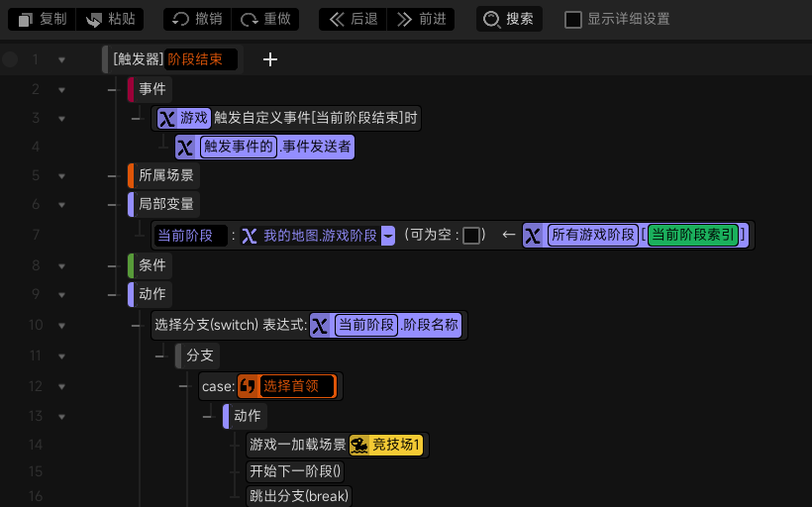The width and height of the screenshot is (812, 507).
Task: Collapse line 10 switch statement arrow
Action: 61,326
